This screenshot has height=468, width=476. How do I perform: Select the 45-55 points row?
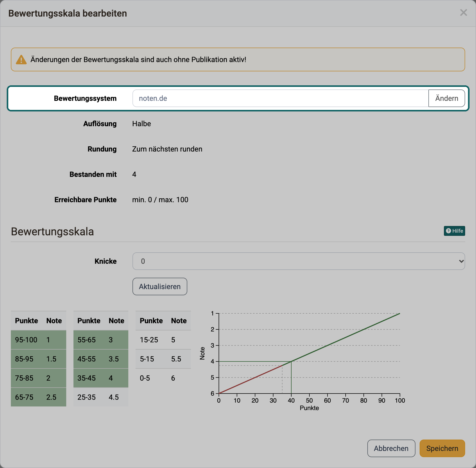click(101, 359)
